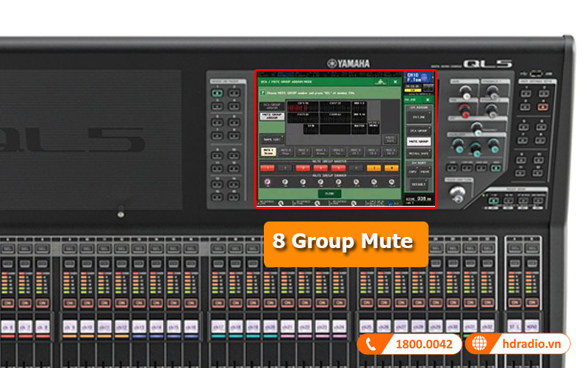Tap the COPY channel job button
The width and height of the screenshot is (588, 368).
tap(412, 171)
